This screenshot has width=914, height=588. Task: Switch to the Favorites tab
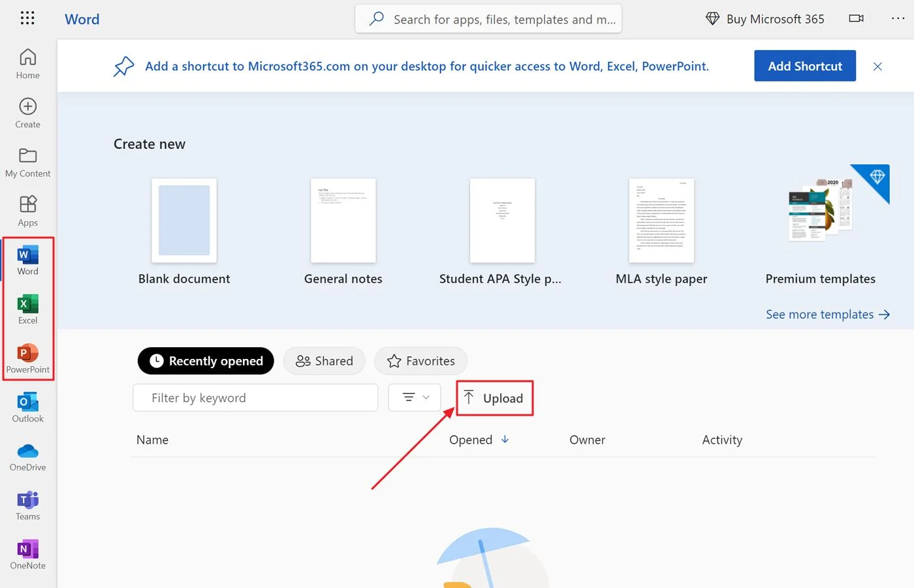coord(421,361)
